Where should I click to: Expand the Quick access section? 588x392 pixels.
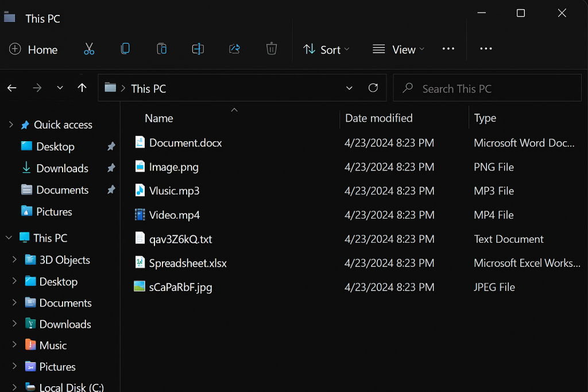10,125
